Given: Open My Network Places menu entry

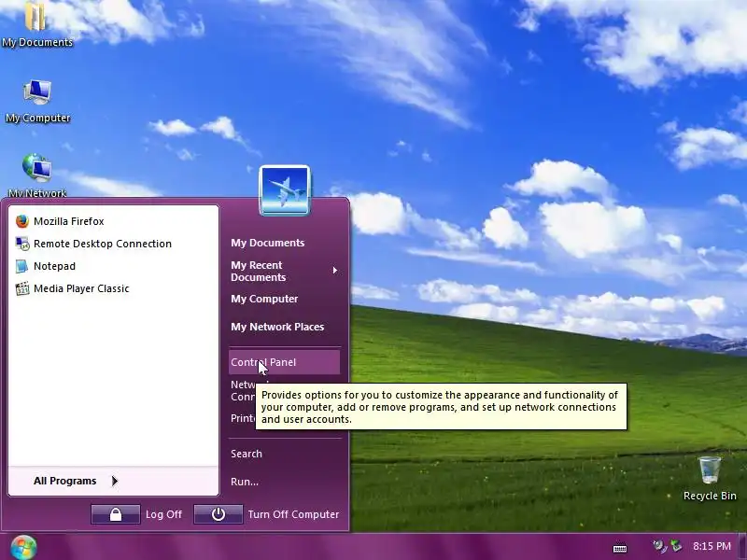Looking at the screenshot, I should (x=277, y=328).
